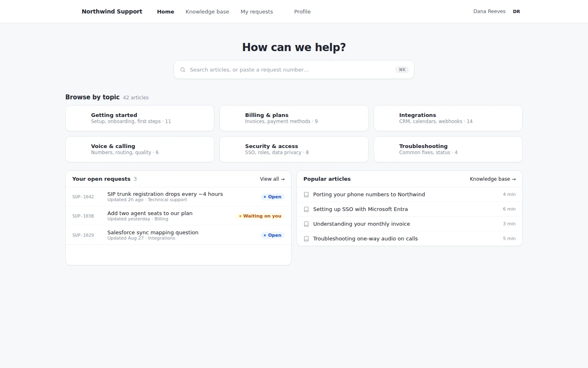This screenshot has width=588, height=368.
Task: Click the 5 min read time label
Action: pyautogui.click(x=509, y=239)
